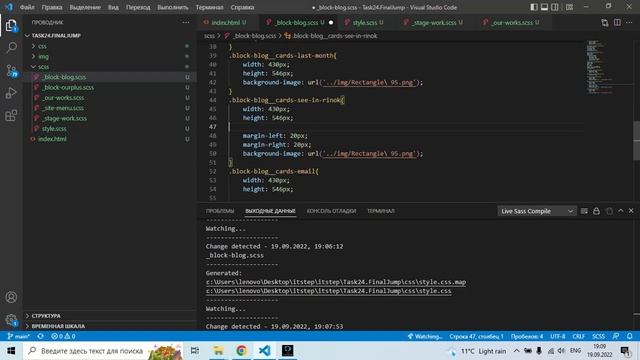Viewport: 640px width, 360px height.
Task: Click the main branch indicator in status bar
Action: tap(19, 336)
